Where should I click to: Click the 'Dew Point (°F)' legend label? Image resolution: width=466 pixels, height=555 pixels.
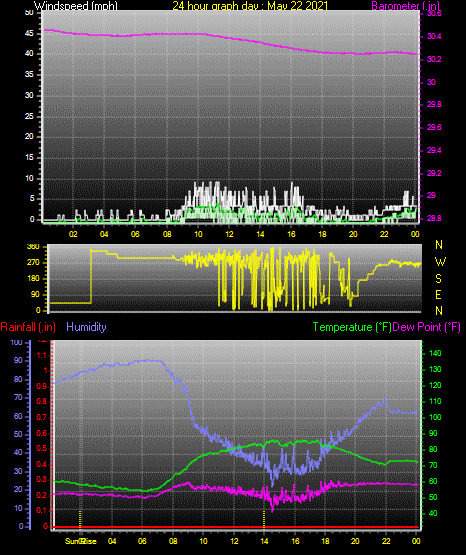427,327
